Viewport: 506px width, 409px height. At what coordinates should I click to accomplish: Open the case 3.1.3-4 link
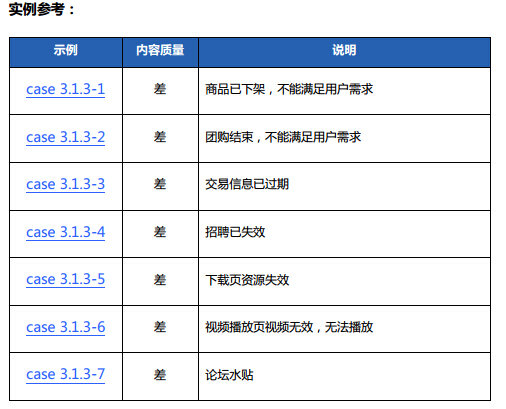(x=66, y=232)
